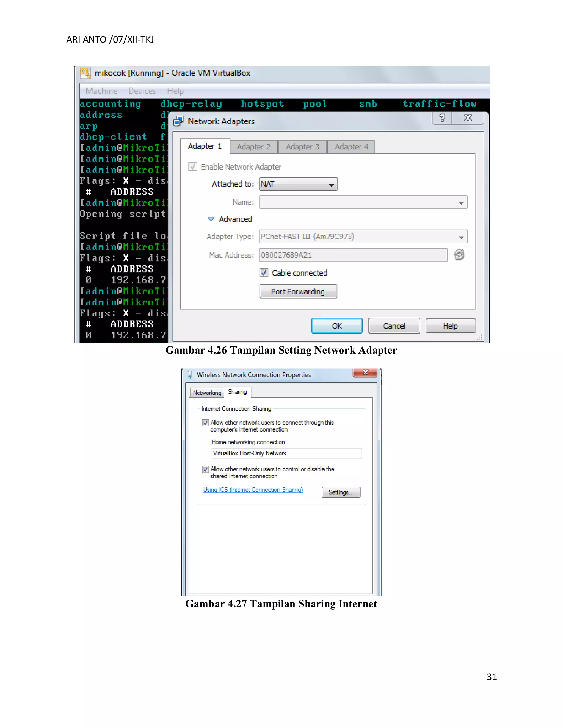Open the Using ICS help link
The image size is (563, 728).
[x=253, y=490]
